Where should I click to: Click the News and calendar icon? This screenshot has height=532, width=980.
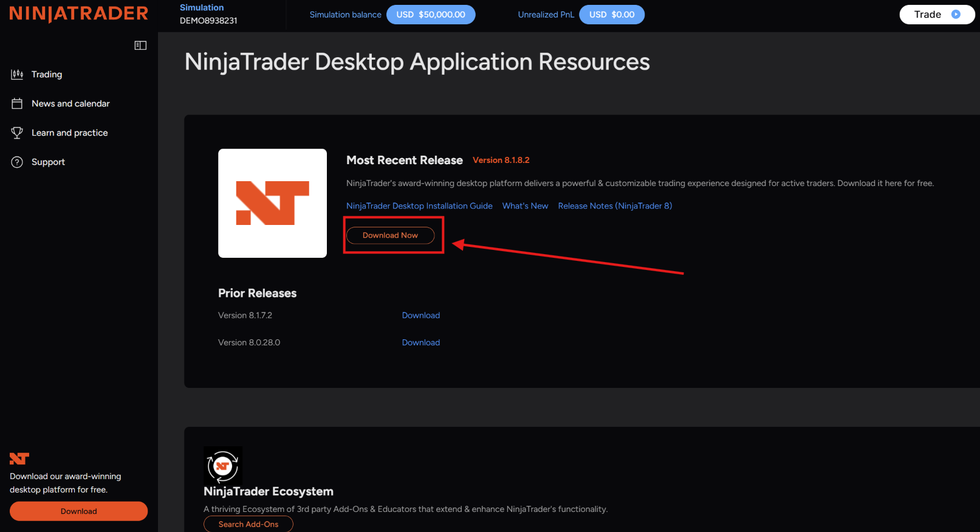[x=17, y=103]
